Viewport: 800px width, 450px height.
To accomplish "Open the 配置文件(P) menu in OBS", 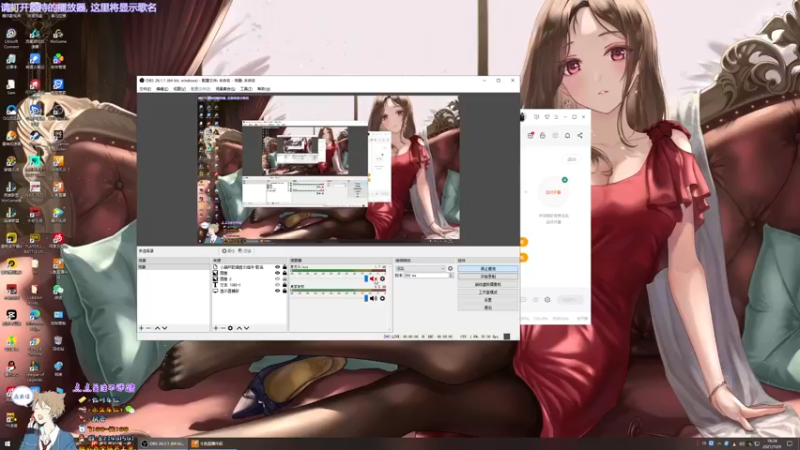I will click(200, 89).
